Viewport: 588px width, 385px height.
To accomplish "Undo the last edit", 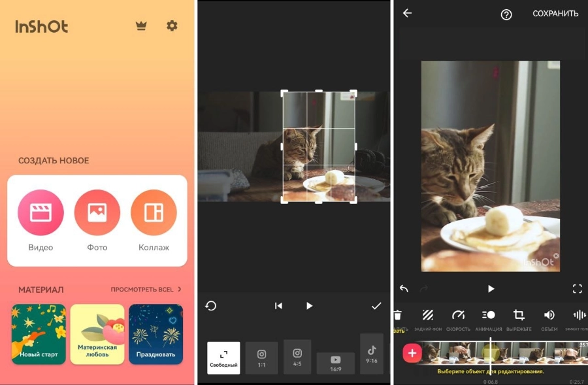I will click(x=404, y=288).
